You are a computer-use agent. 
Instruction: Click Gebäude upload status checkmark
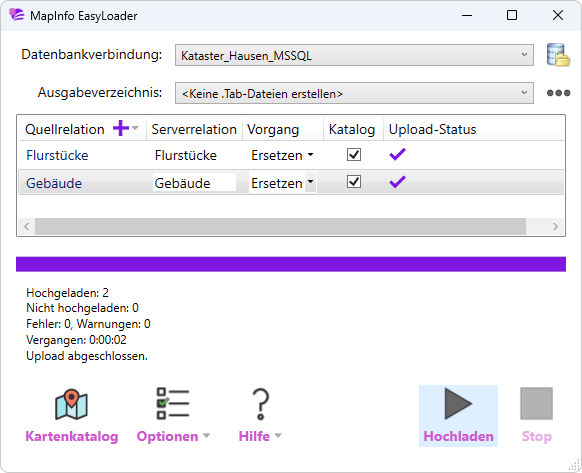tap(398, 182)
